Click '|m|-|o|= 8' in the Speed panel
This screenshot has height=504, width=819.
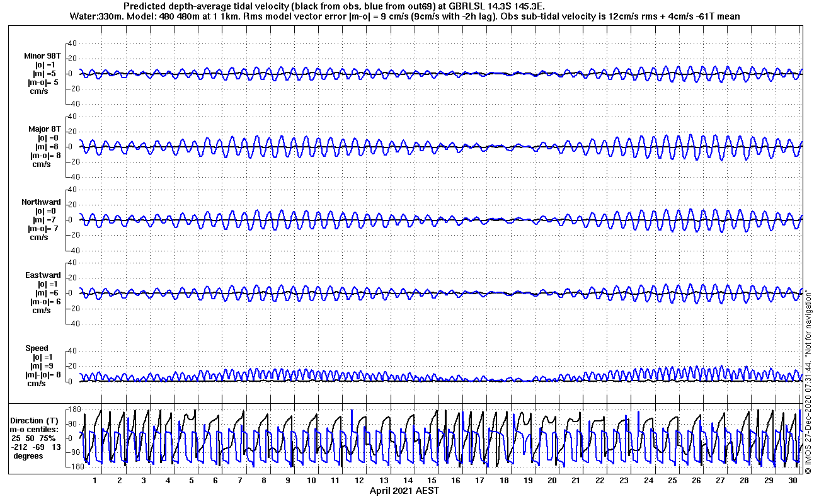point(43,375)
